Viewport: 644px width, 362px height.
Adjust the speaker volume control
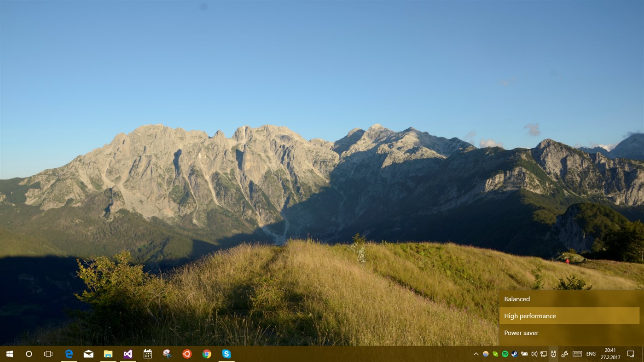pos(534,354)
